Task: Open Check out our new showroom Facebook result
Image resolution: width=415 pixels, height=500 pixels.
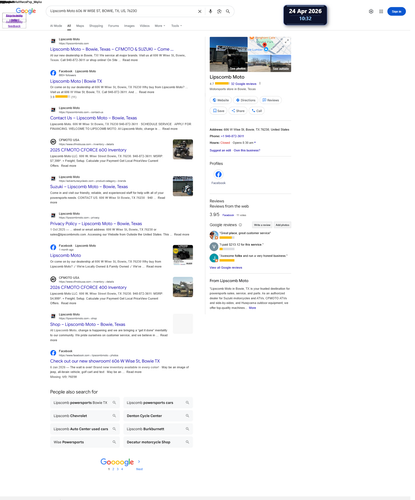Action: pos(105,361)
